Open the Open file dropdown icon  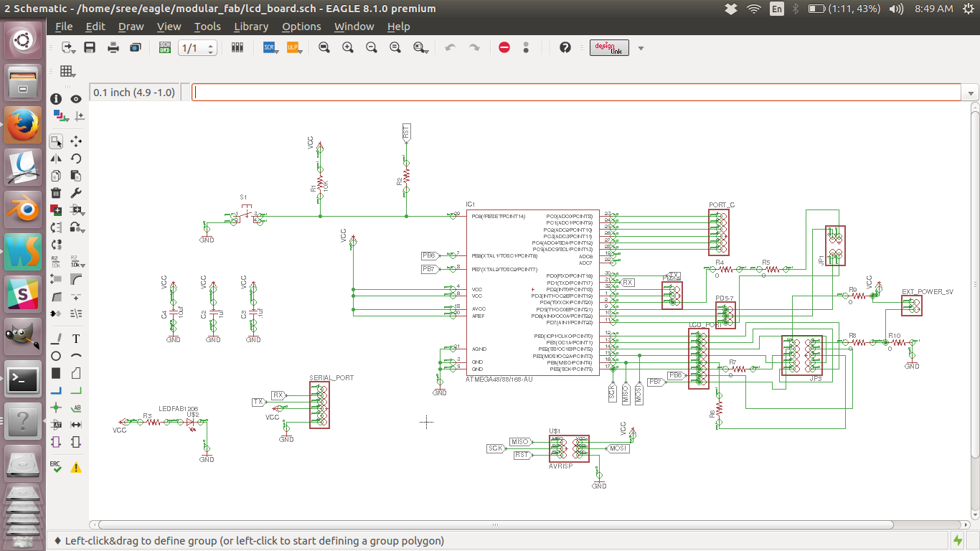click(69, 47)
